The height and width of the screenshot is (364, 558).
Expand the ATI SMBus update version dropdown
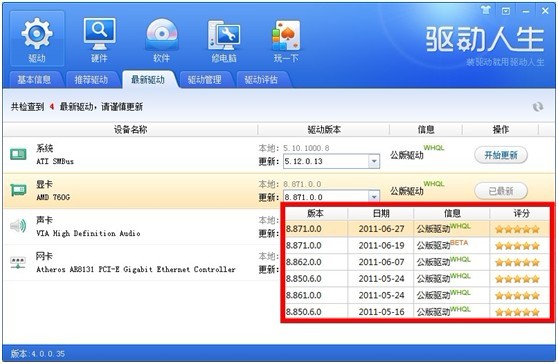pos(374,162)
